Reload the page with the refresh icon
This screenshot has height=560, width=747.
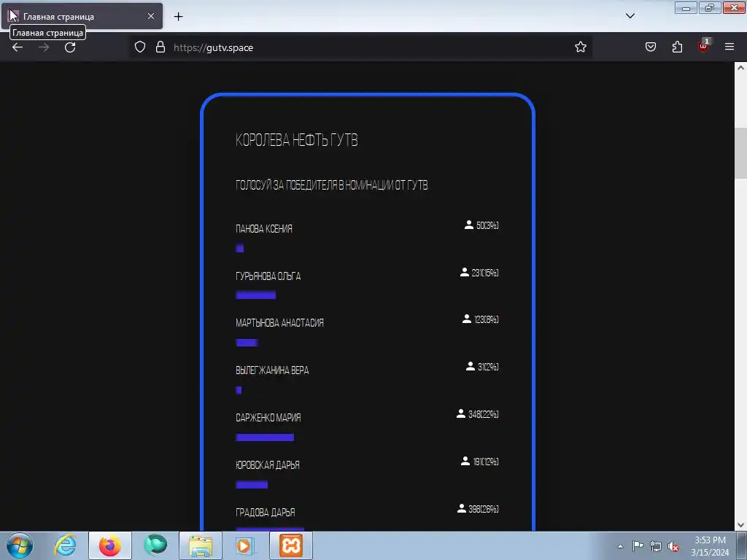point(70,47)
